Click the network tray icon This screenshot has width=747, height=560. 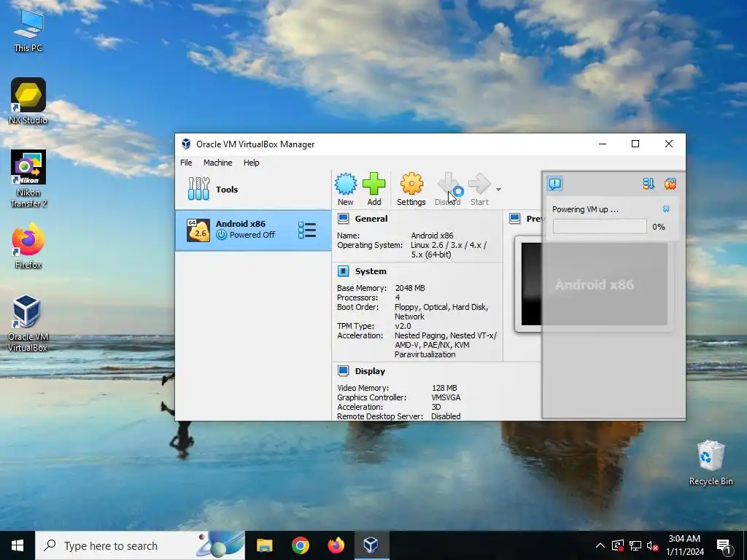coord(635,545)
